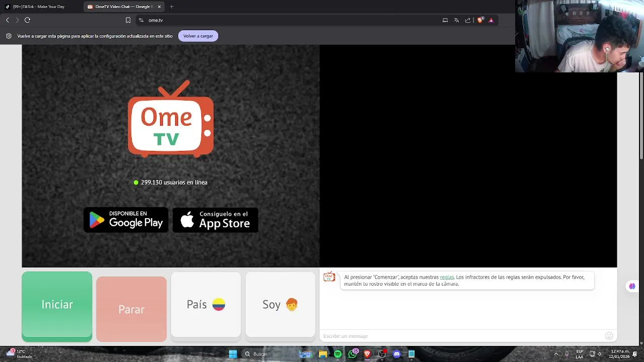Image resolution: width=644 pixels, height=362 pixels.
Task: Open the Windows Start menu
Action: click(x=233, y=354)
